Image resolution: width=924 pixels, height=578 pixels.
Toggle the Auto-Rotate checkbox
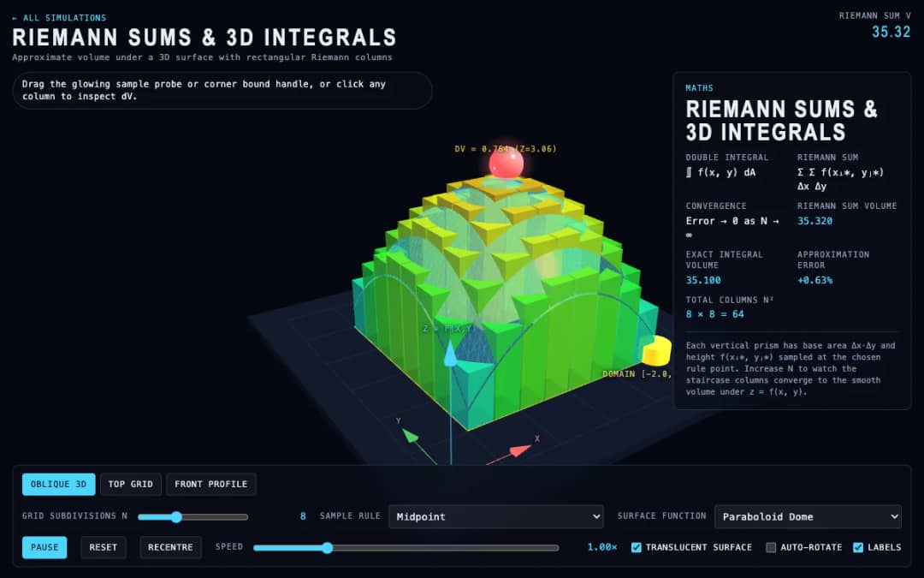(771, 547)
